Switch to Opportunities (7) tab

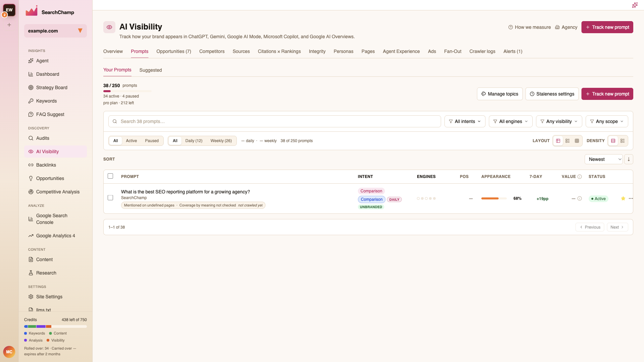coord(174,51)
